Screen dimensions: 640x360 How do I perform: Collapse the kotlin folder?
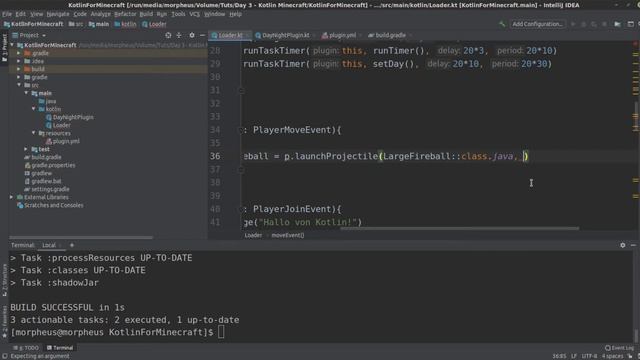[34, 109]
